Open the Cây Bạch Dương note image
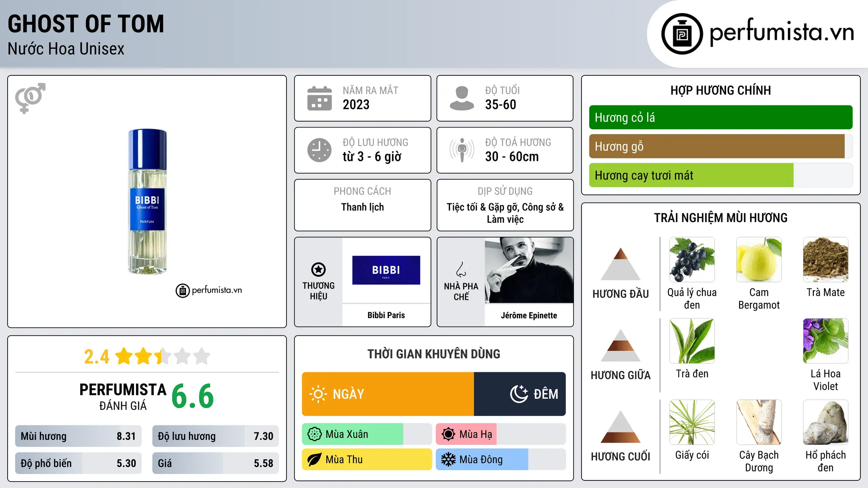Viewport: 868px width, 488px height. tap(759, 422)
